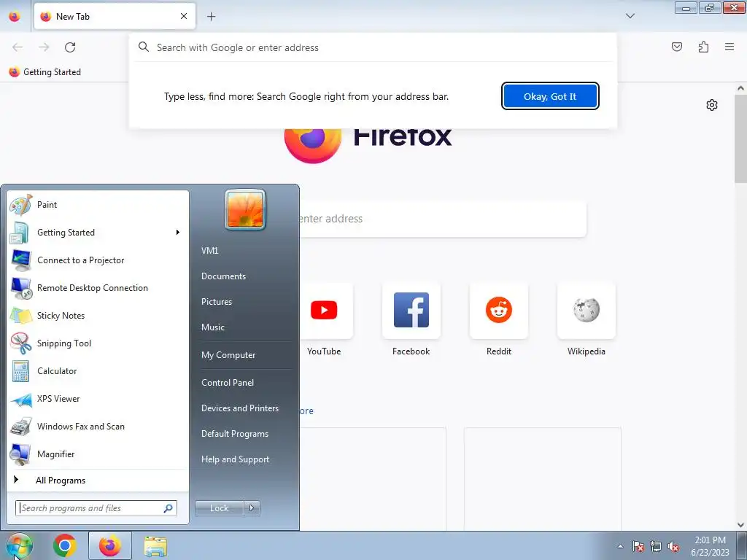747x560 pixels.
Task: Open My Computer
Action: 228,355
